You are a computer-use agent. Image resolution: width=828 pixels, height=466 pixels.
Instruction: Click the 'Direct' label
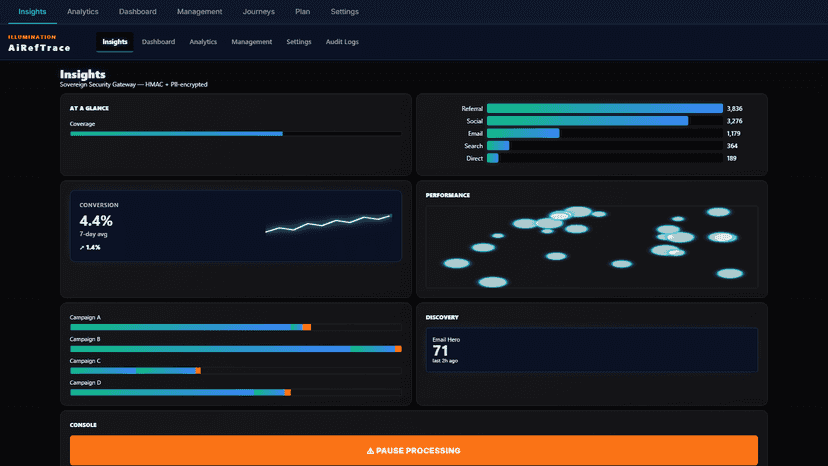click(x=475, y=158)
